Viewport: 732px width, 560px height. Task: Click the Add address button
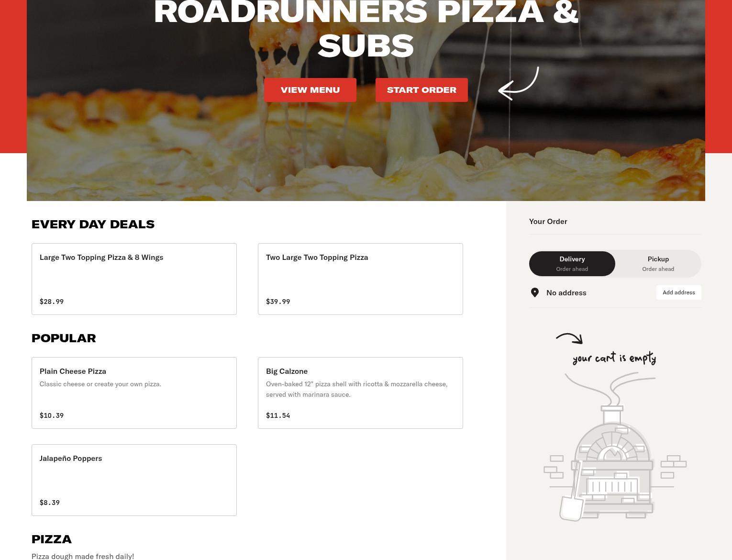679,292
